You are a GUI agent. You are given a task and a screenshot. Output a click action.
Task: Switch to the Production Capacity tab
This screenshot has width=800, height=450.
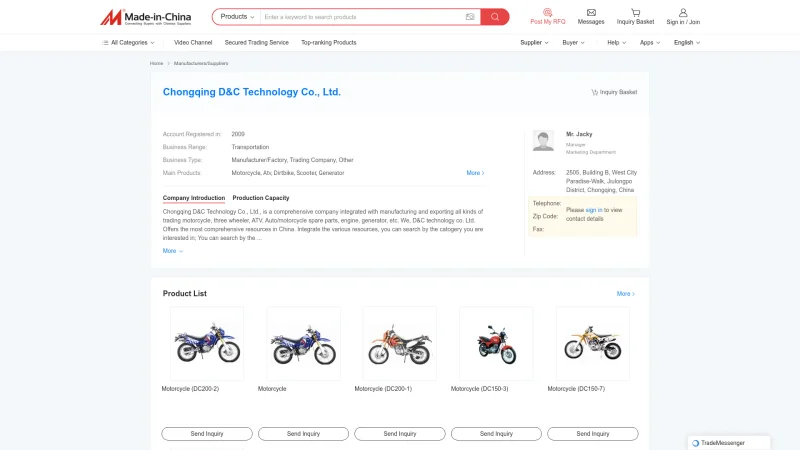[x=261, y=198]
